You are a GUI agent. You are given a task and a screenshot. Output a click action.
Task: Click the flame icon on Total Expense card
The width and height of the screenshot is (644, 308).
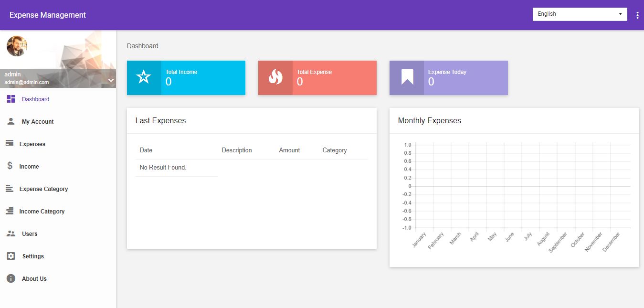tap(275, 77)
